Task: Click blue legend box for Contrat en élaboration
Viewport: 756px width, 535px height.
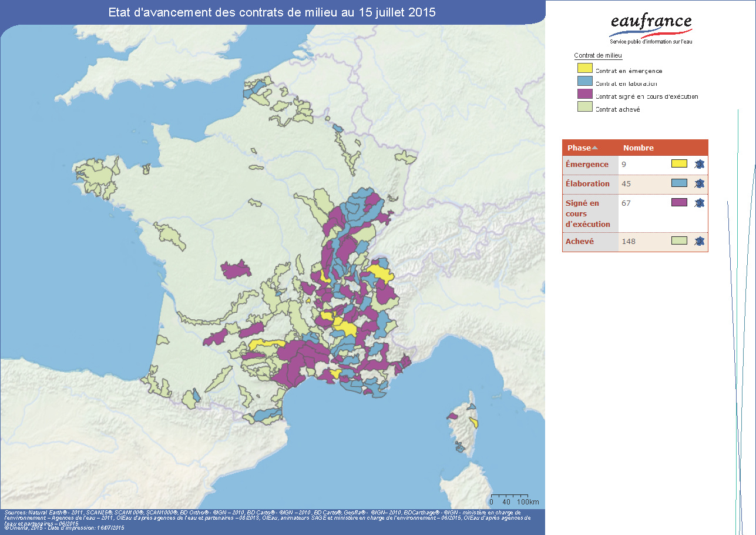Action: pos(584,81)
